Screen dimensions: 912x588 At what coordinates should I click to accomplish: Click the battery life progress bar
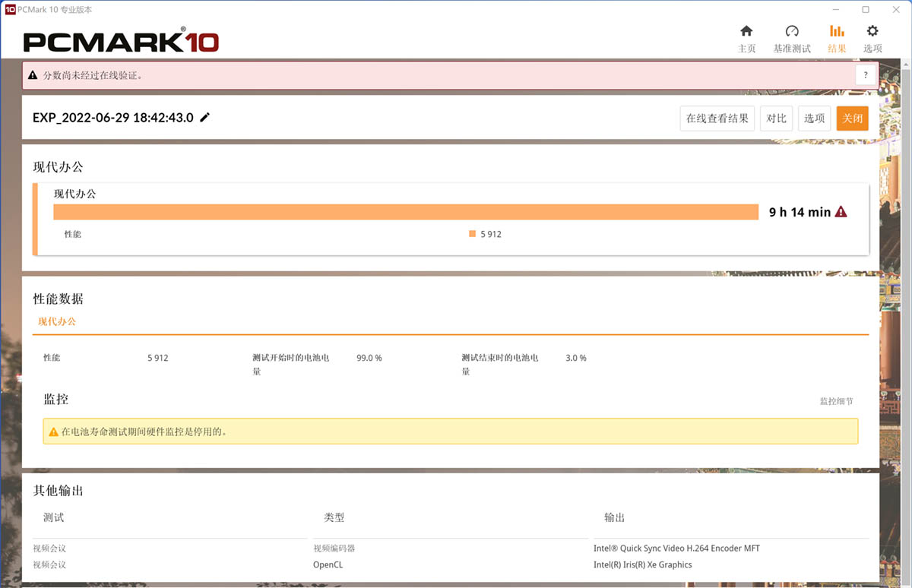pos(403,212)
